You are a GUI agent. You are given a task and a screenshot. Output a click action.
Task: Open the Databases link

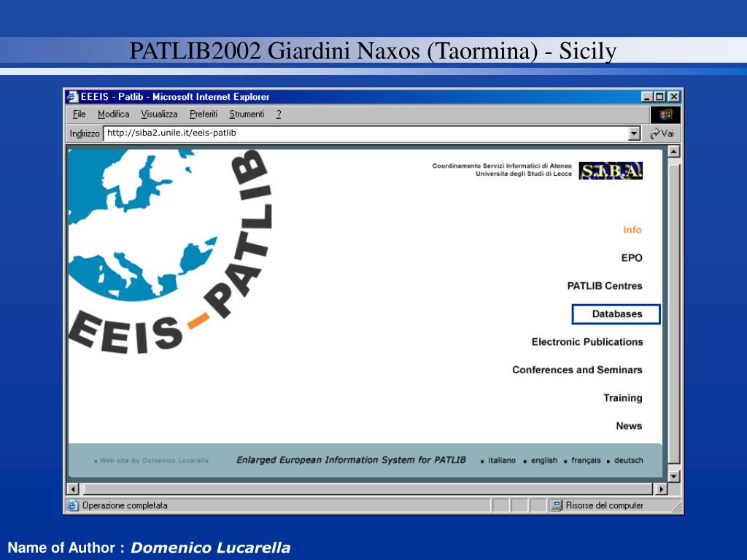point(616,314)
